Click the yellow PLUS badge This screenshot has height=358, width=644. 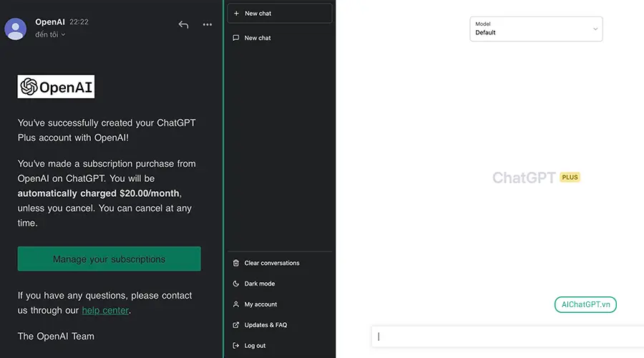(570, 177)
